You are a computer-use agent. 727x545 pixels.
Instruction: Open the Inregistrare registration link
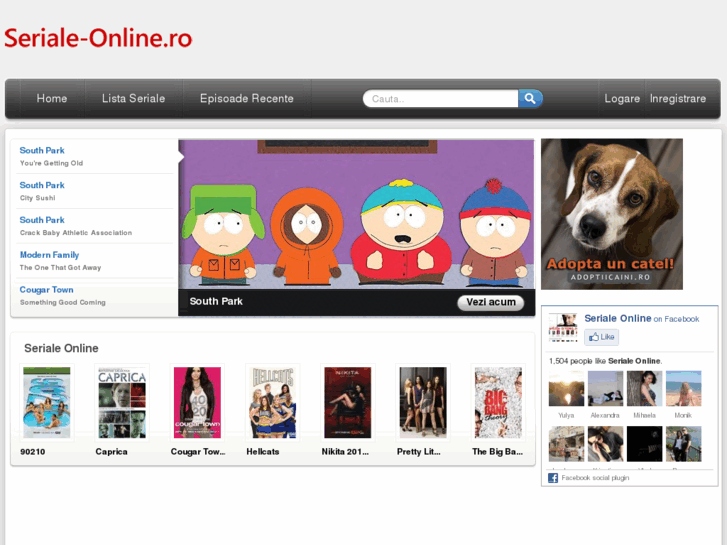677,98
